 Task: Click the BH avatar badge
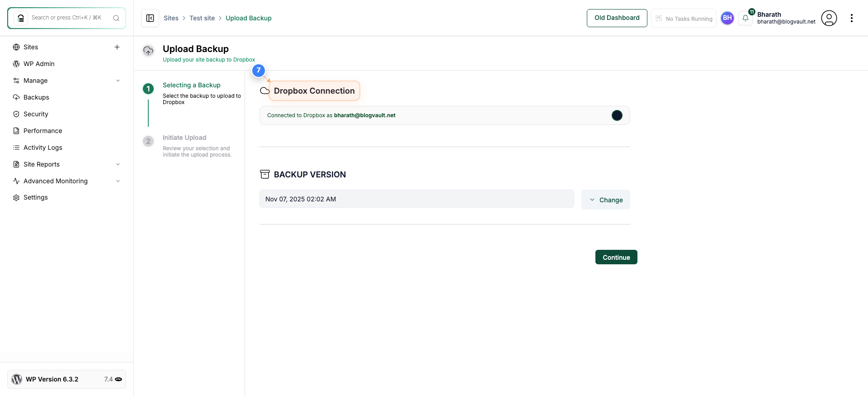(727, 18)
